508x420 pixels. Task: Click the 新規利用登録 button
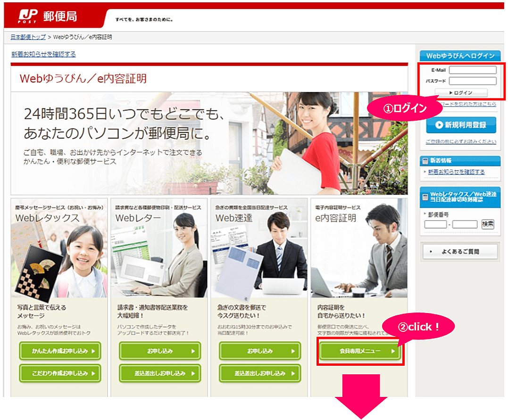click(x=461, y=125)
